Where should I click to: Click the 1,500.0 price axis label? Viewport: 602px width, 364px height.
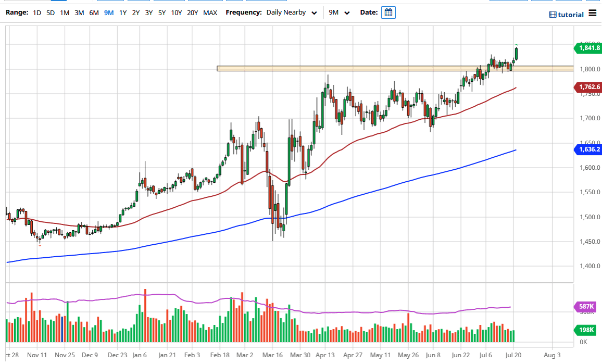pos(590,217)
